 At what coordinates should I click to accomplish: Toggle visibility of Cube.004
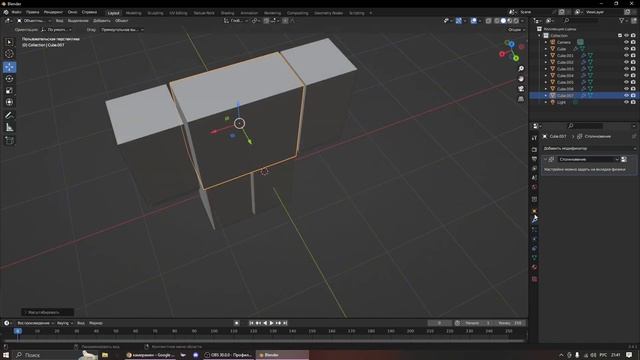[626, 76]
